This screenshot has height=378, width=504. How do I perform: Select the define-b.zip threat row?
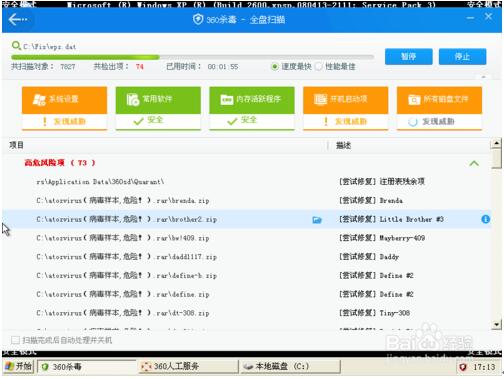(247, 276)
